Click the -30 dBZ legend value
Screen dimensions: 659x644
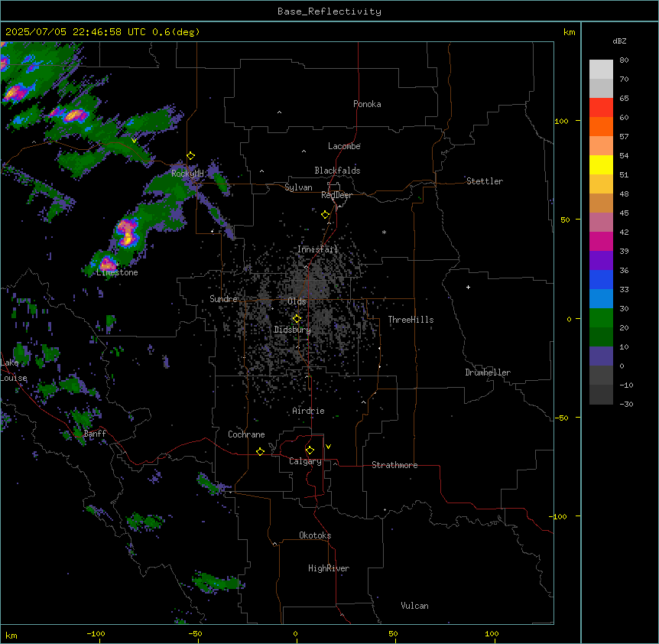point(626,404)
